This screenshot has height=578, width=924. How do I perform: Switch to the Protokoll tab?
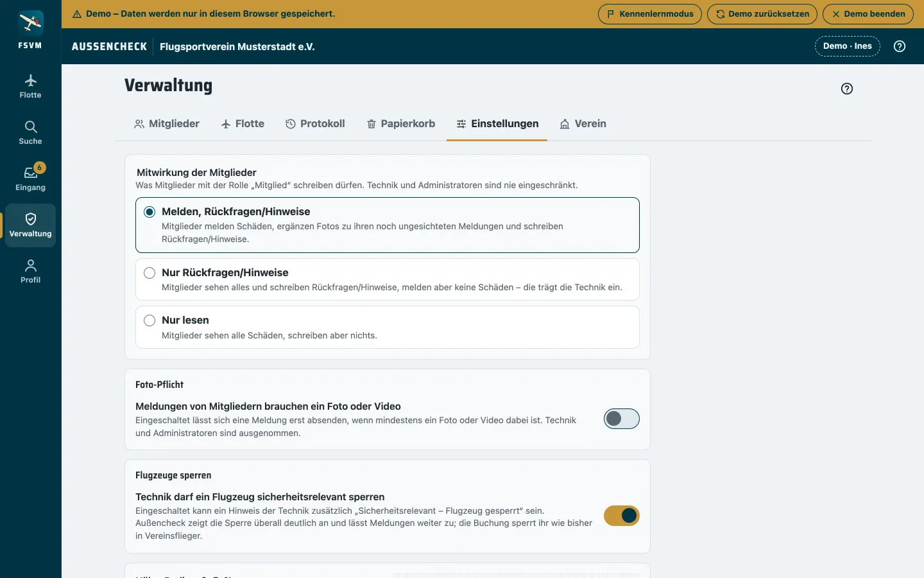315,124
